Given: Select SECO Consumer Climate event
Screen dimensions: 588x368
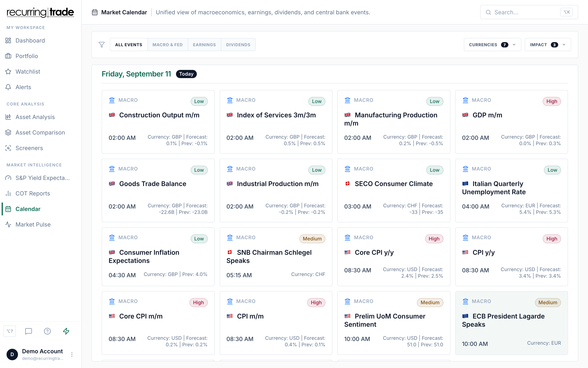Looking at the screenshot, I should click(394, 190).
